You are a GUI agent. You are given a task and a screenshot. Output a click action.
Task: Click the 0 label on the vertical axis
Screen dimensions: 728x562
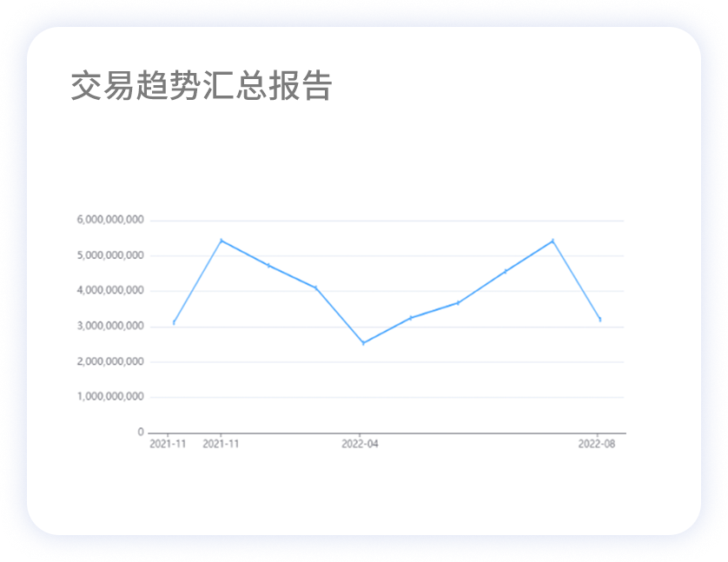tap(141, 432)
